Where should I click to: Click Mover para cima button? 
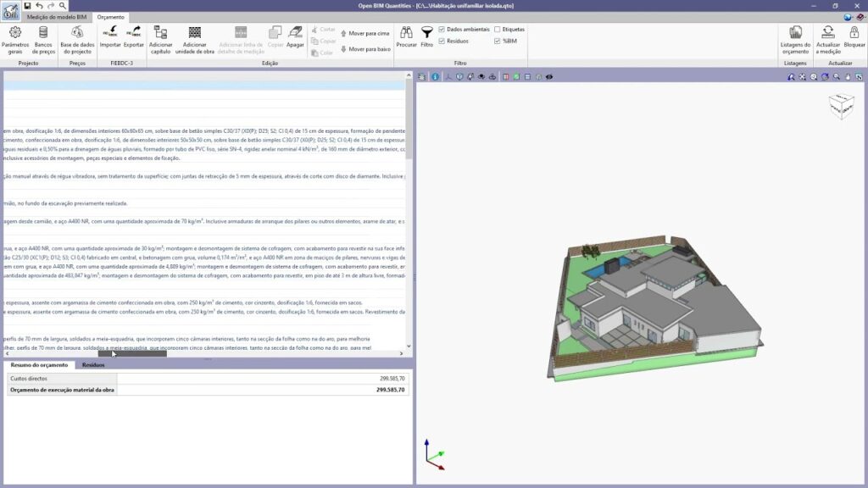tap(364, 33)
